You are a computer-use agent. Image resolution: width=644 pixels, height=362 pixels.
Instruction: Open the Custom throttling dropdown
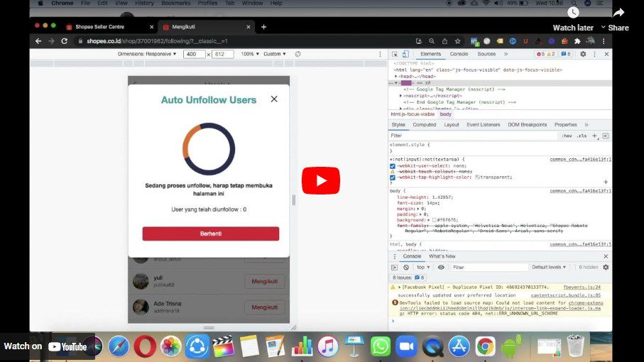(274, 54)
